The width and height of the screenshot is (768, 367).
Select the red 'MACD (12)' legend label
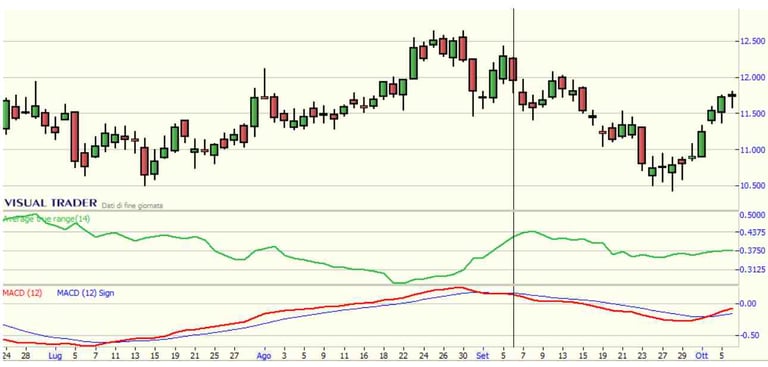[23, 293]
